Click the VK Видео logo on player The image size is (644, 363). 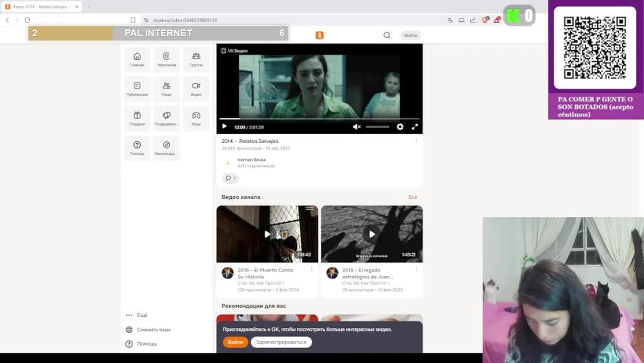pyautogui.click(x=234, y=50)
